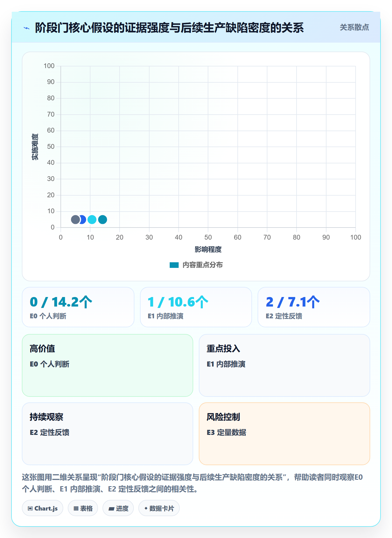Click the 进度 tag chip

pyautogui.click(x=118, y=508)
